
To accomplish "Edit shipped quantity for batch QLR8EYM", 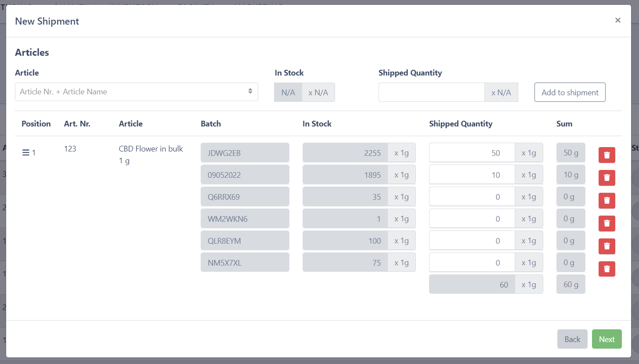I will 472,241.
